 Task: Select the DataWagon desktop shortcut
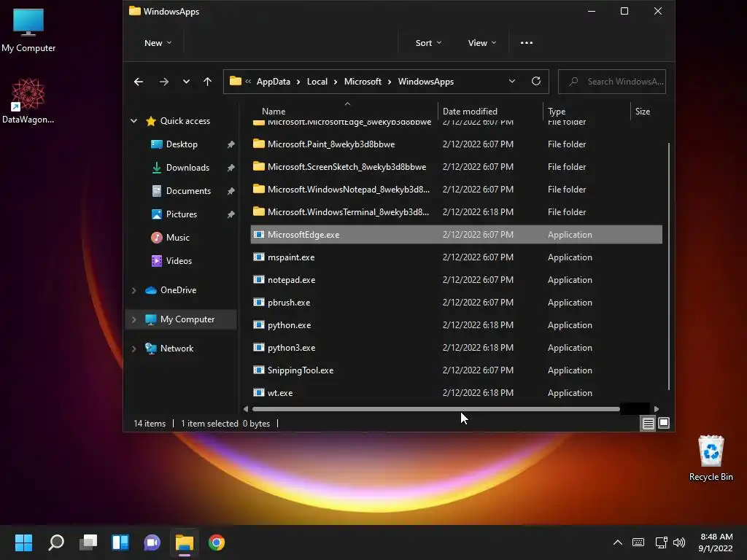coord(28,101)
